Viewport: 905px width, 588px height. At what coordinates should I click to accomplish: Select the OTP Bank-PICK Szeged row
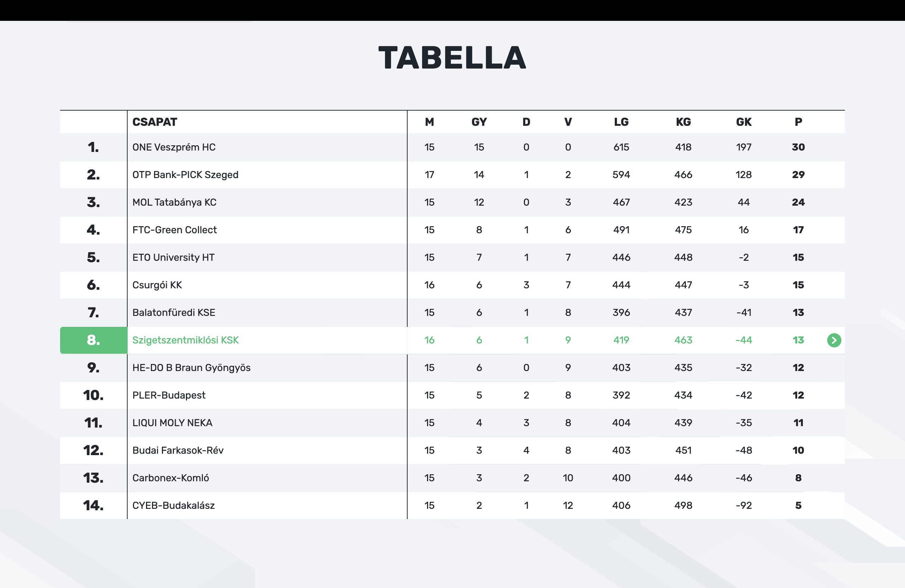pos(185,175)
